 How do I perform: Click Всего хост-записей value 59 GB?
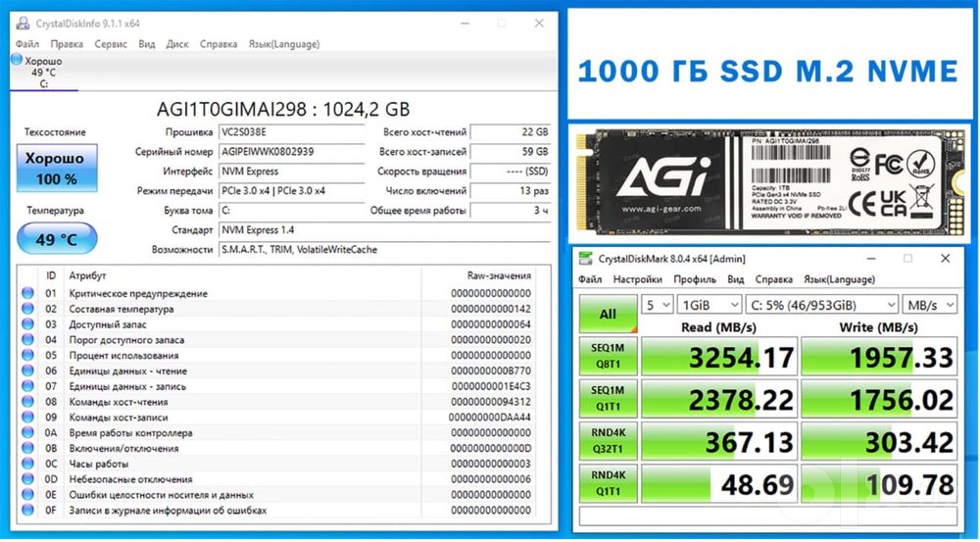(511, 152)
